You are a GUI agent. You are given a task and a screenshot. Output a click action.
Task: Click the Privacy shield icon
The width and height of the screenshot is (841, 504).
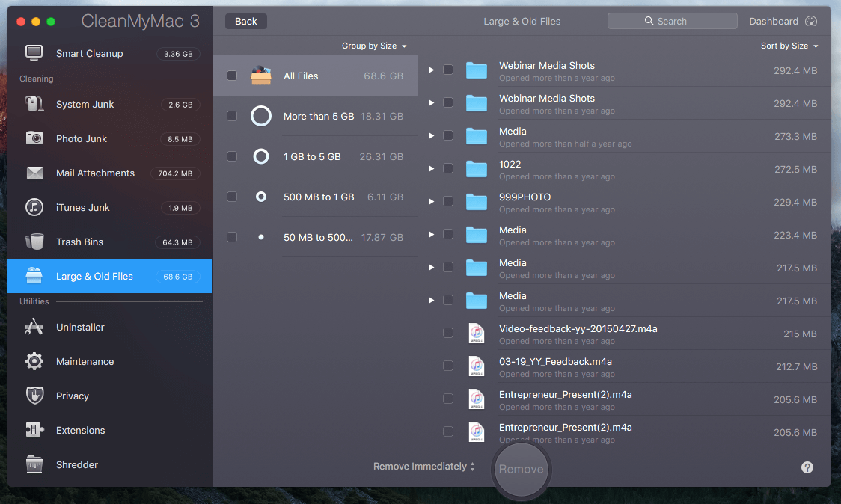pyautogui.click(x=34, y=396)
